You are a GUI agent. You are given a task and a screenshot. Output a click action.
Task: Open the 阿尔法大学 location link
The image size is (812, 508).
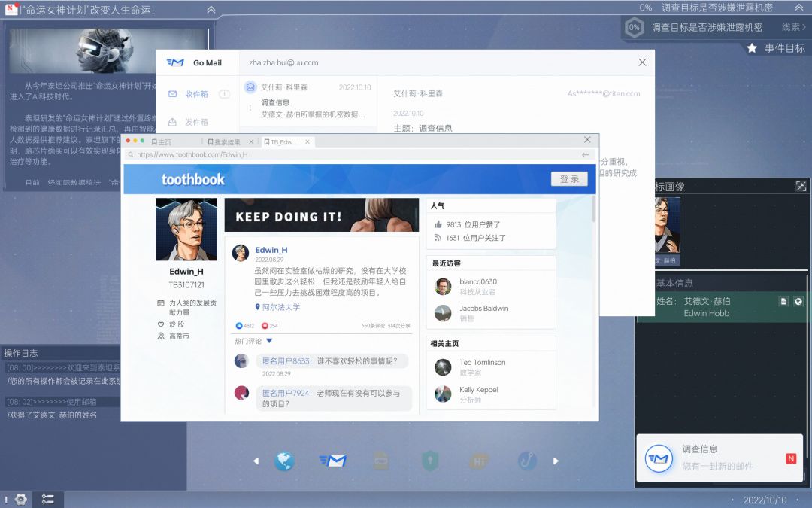coord(281,307)
